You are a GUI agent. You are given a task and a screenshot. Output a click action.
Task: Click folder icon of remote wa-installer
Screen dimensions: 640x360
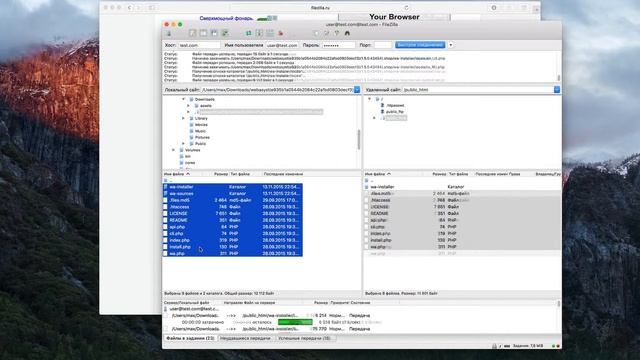[x=367, y=187]
